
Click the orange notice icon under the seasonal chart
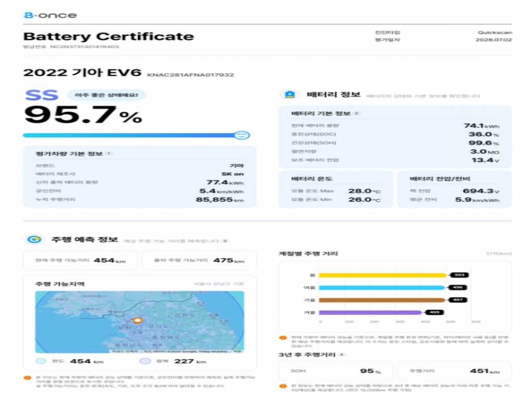pos(282,338)
